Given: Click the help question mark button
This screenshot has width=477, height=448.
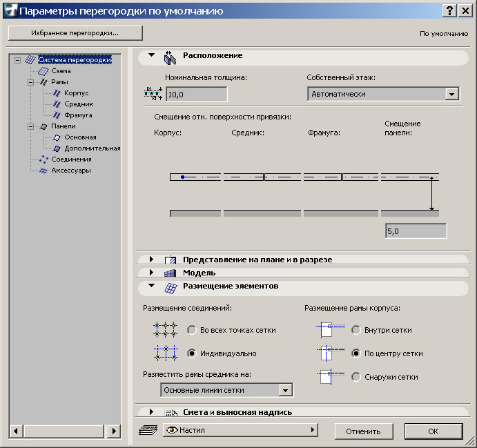Looking at the screenshot, I should coord(449,10).
